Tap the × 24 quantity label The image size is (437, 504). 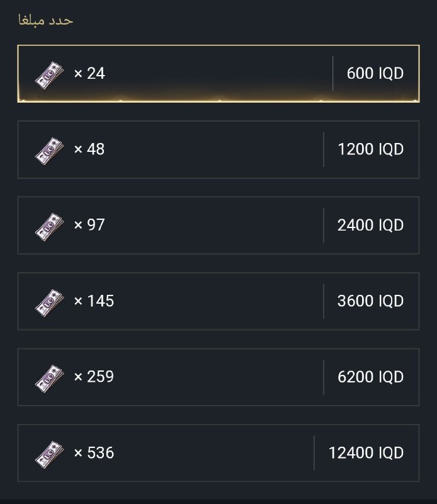tap(89, 73)
